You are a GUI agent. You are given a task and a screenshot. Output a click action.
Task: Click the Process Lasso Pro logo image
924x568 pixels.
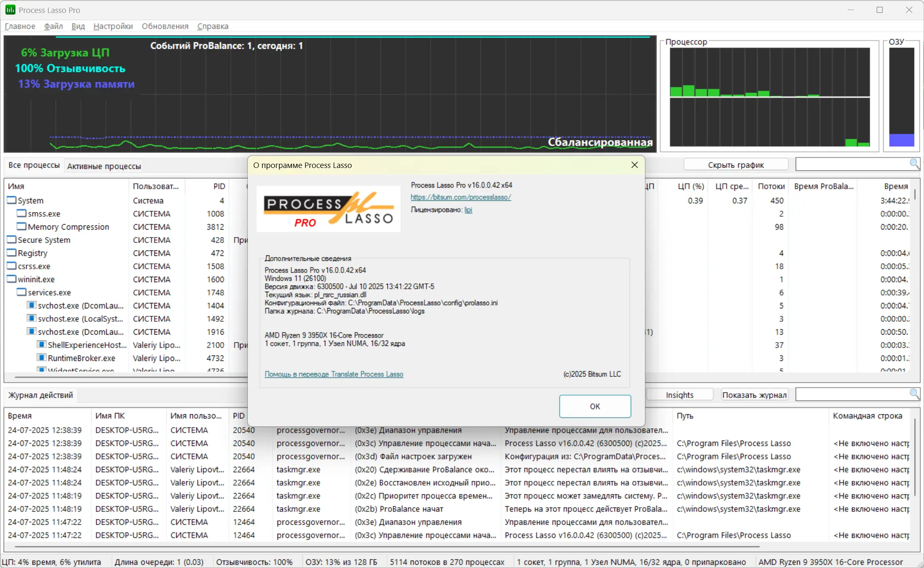(x=328, y=209)
